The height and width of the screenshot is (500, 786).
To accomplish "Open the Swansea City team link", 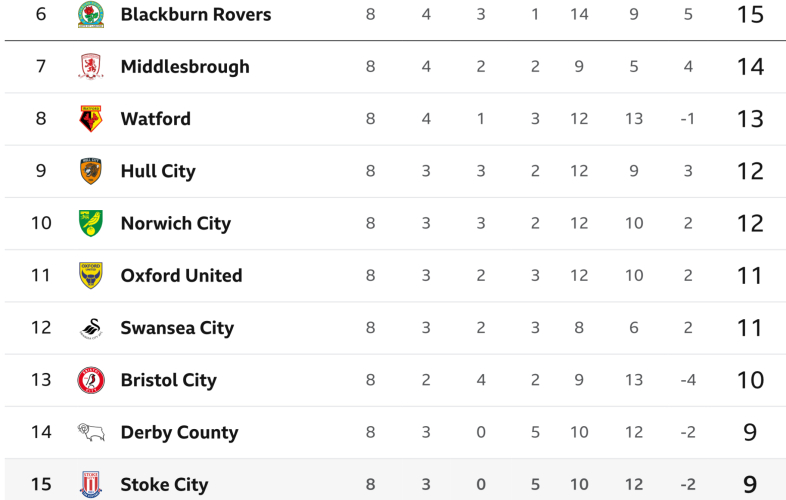I will [177, 328].
